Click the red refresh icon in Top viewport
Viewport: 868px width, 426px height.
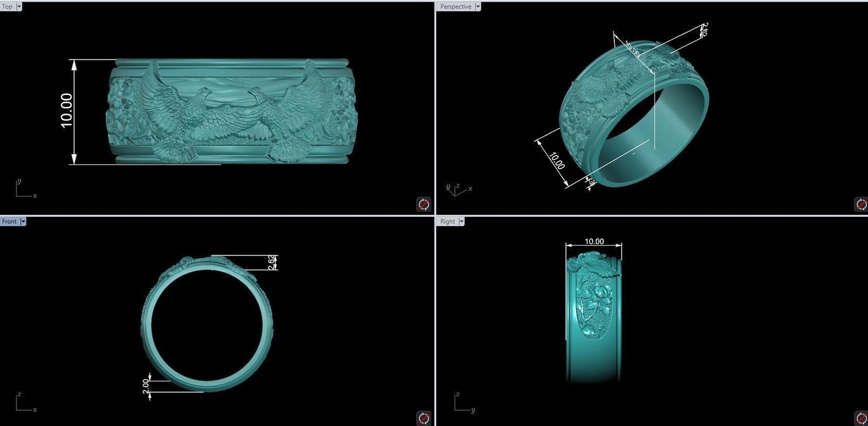(424, 204)
